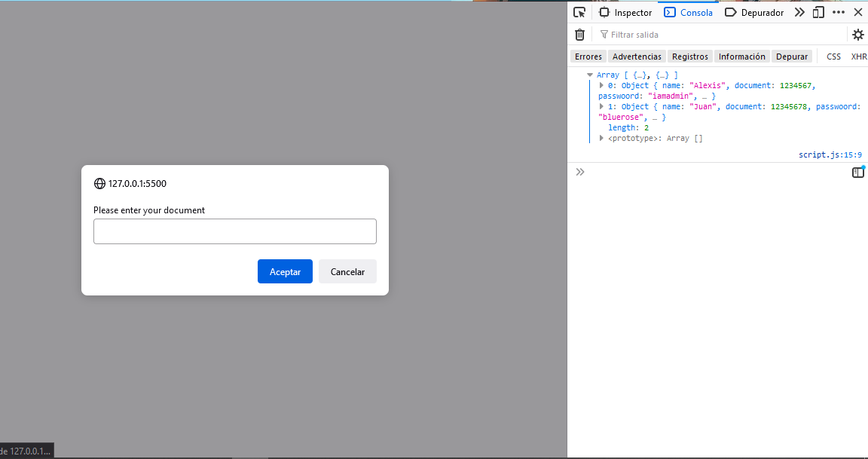Open the console settings gear
This screenshot has height=459, width=868.
857,34
